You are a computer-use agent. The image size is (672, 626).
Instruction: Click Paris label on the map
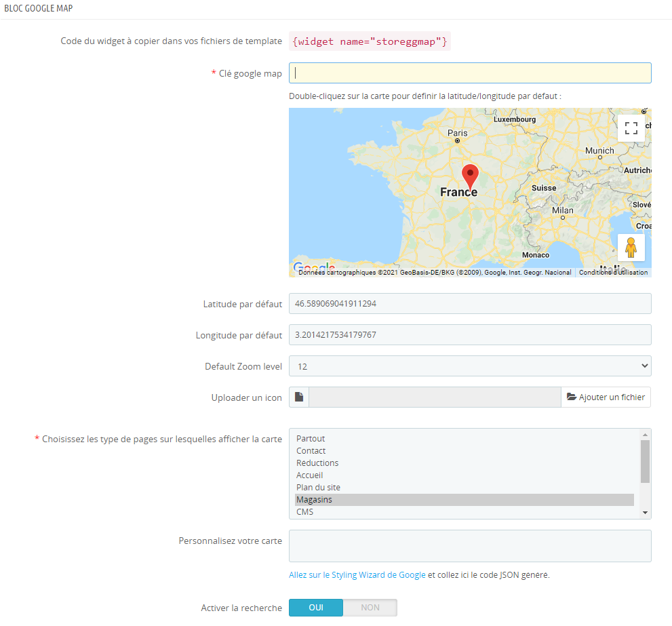tap(457, 133)
